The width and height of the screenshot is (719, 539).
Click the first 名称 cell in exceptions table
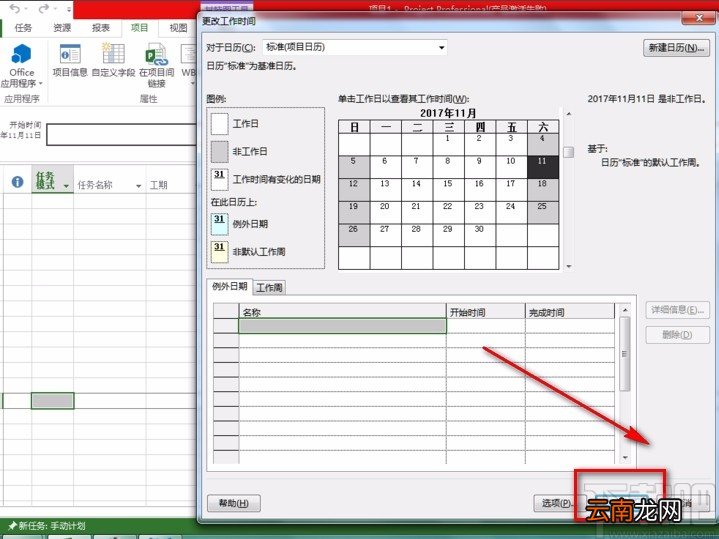(342, 326)
